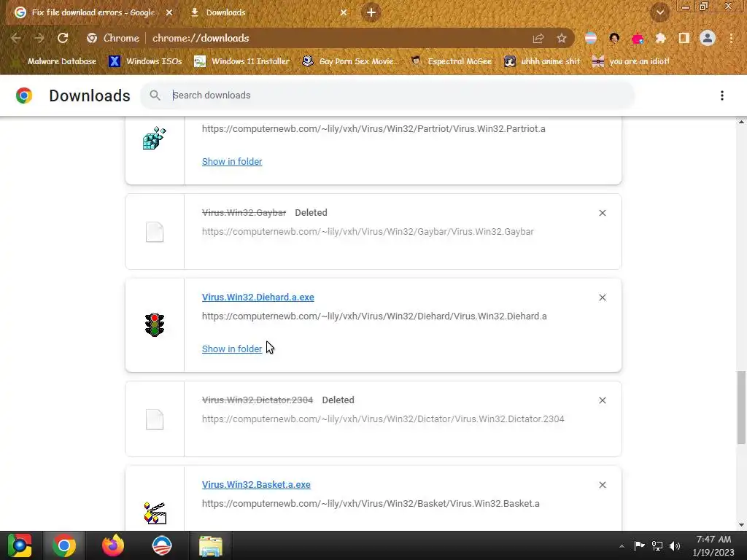Image resolution: width=747 pixels, height=560 pixels.
Task: Click the Diehard.a source URL
Action: click(x=374, y=316)
